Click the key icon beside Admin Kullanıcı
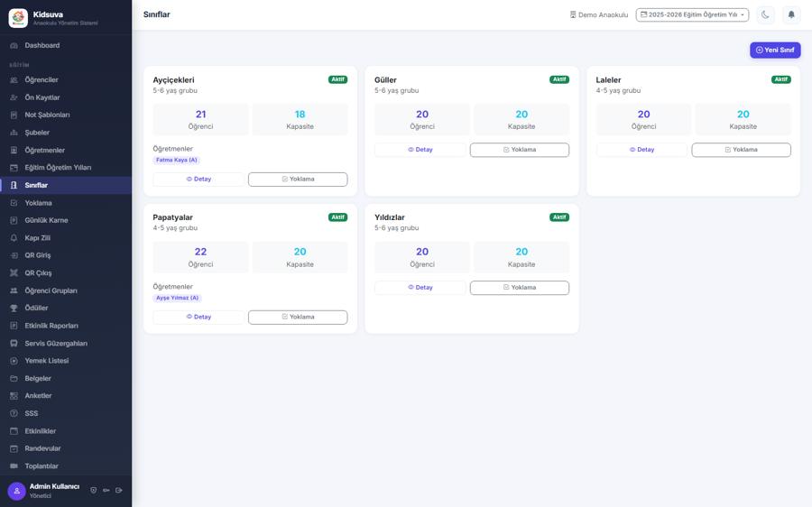Screen dimensions: 812x507 [106, 491]
